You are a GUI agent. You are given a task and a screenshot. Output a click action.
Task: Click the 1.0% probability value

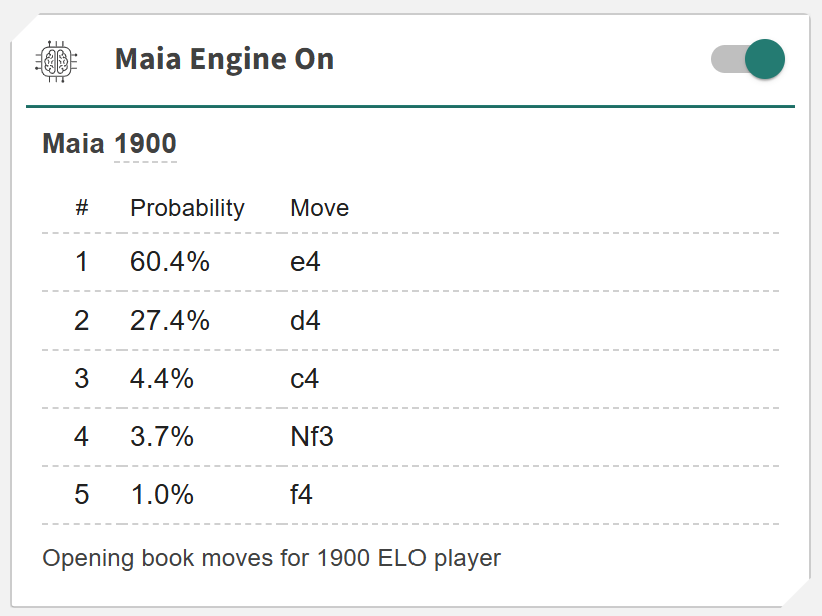(x=161, y=495)
